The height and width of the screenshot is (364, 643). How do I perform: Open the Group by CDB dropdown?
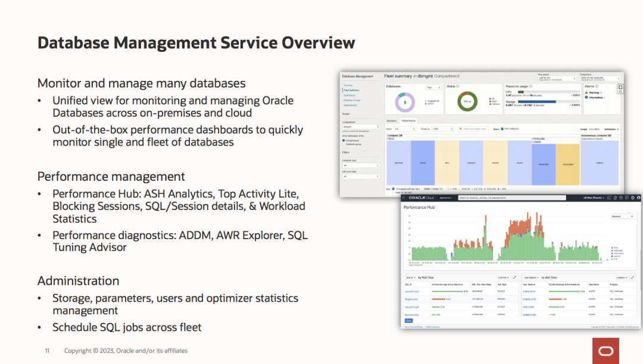coord(443,129)
